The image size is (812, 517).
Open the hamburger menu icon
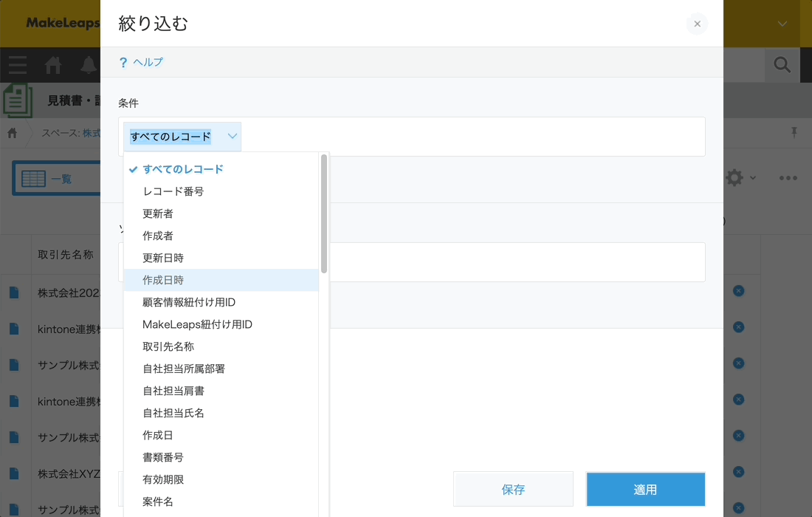18,65
